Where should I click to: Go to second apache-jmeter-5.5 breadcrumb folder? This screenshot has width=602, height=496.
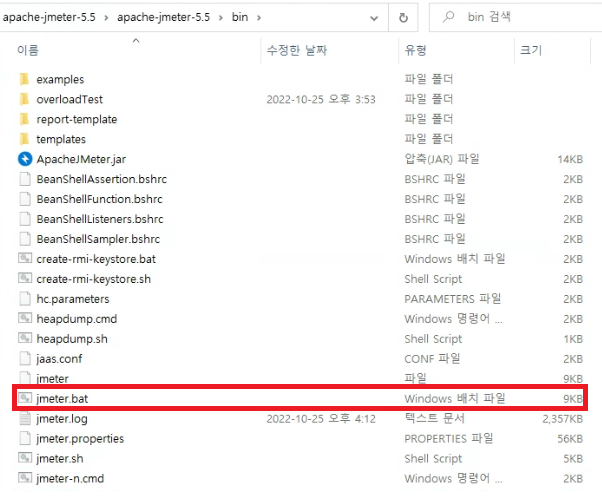pos(164,17)
